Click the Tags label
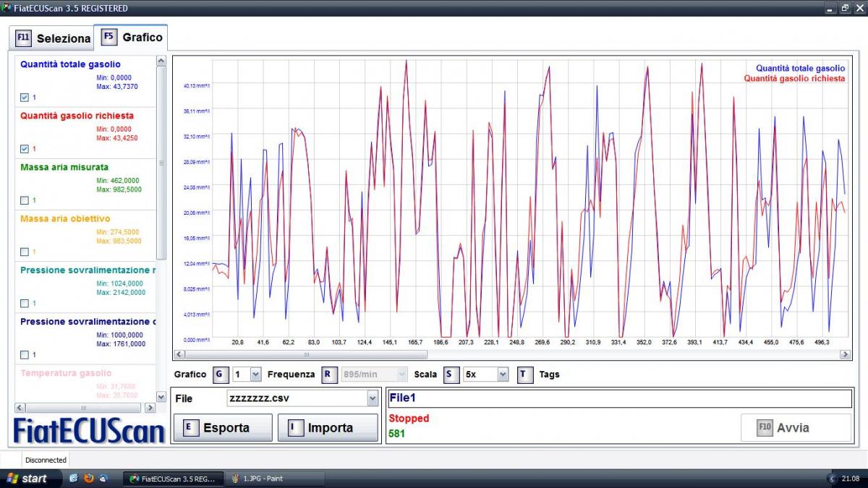The image size is (868, 488). point(549,374)
